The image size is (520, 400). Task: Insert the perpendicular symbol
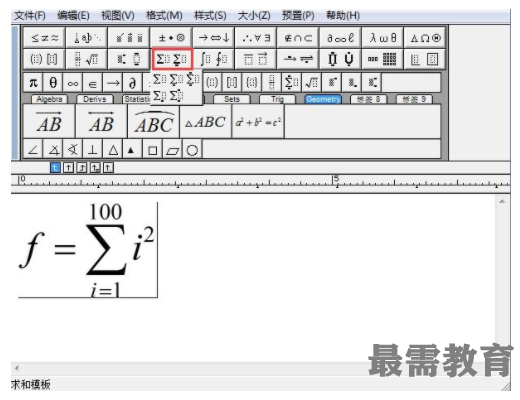coord(93,150)
